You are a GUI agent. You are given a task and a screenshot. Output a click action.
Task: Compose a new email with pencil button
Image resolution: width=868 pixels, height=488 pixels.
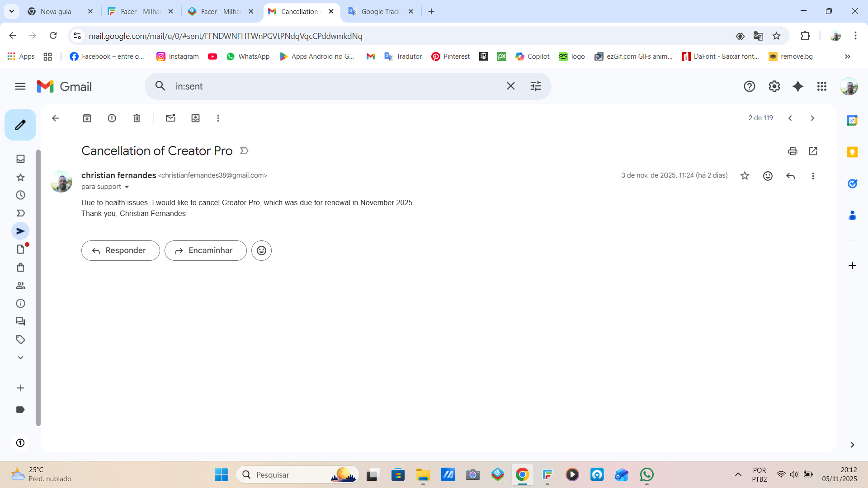[20, 125]
